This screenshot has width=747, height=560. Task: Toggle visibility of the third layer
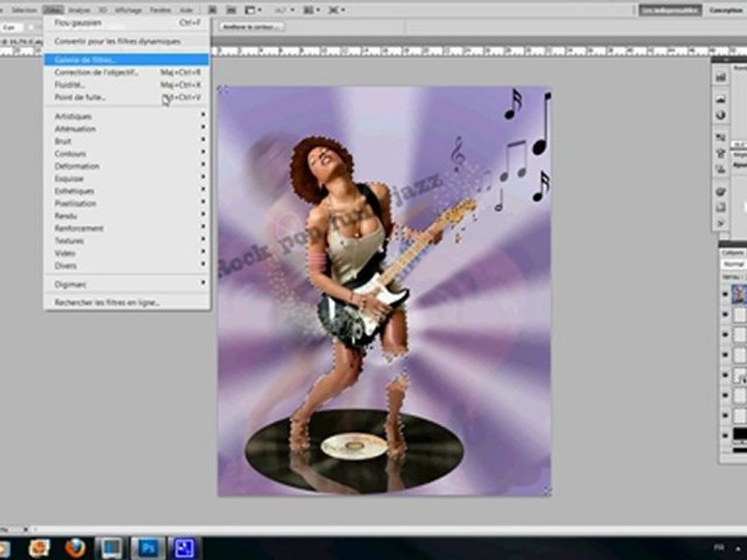pos(725,334)
